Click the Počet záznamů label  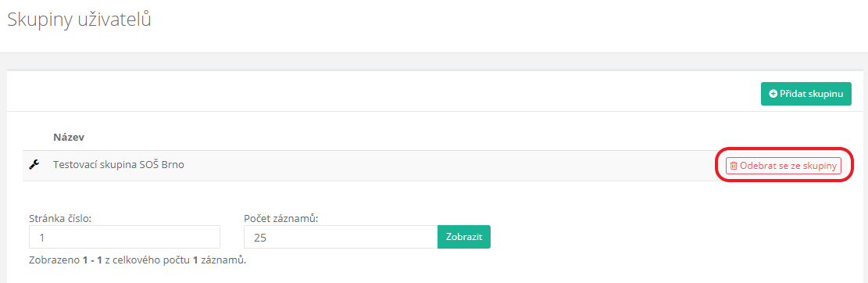[281, 218]
